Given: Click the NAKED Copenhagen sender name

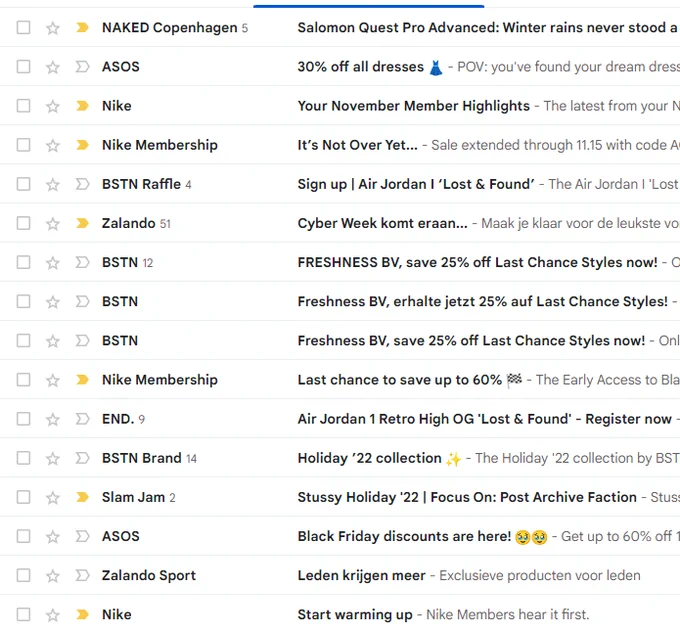Looking at the screenshot, I should (170, 28).
